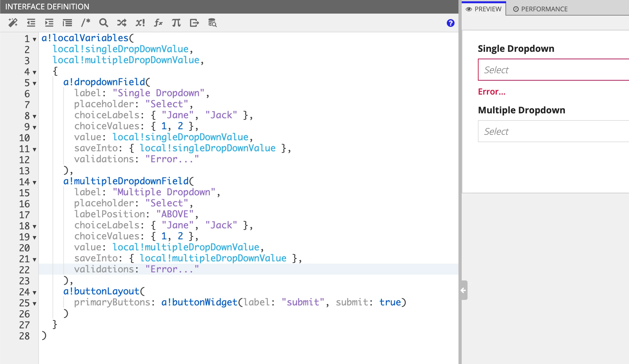Collapse a!multipleDropdownField fold at line 14
This screenshot has height=364, width=629.
(34, 183)
